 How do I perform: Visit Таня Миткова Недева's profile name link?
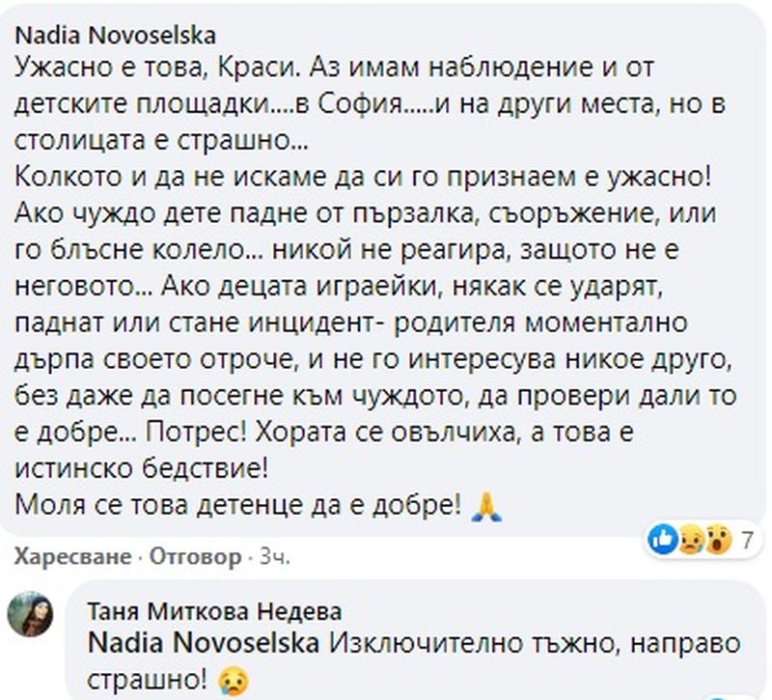pyautogui.click(x=214, y=612)
